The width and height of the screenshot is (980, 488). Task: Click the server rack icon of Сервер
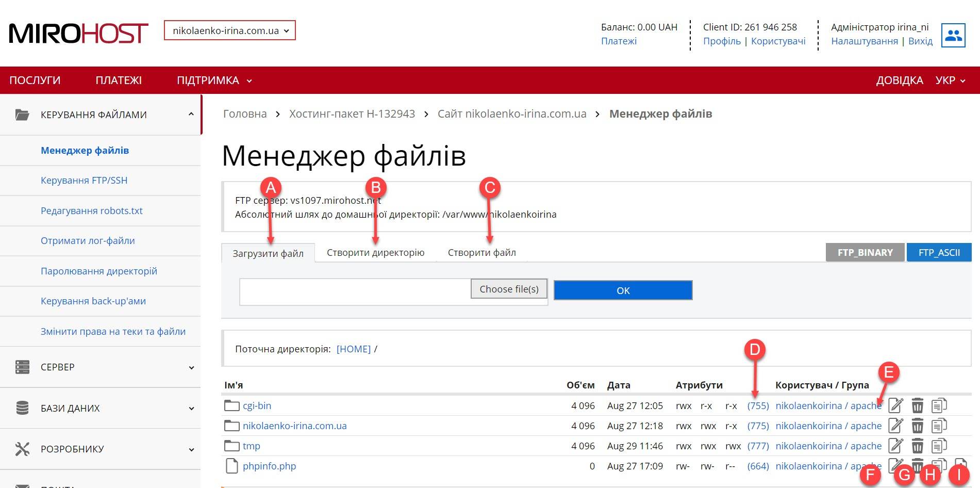[x=22, y=367]
